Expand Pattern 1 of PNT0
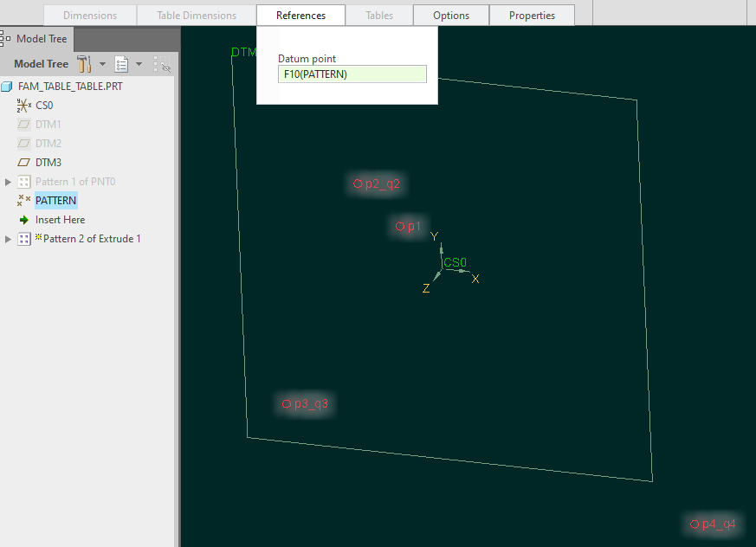This screenshot has width=756, height=547. [7, 181]
